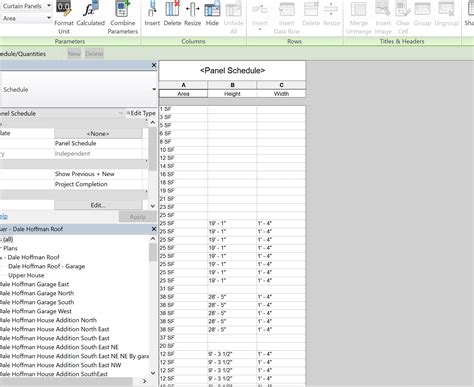
Task: Delete the selected column
Action: tap(172, 14)
